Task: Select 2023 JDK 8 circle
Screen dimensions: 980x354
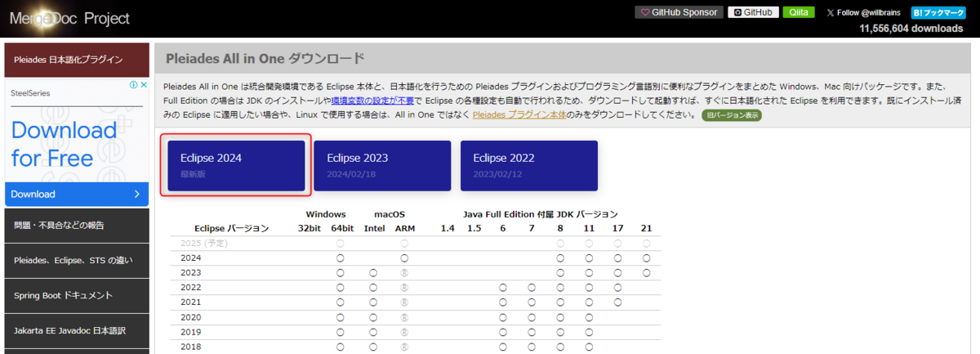Action: click(560, 273)
